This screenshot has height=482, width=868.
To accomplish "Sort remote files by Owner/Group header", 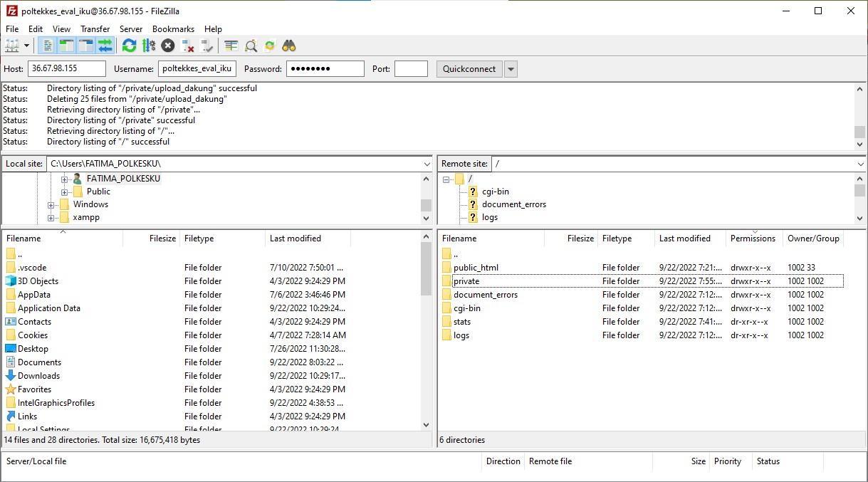I will 813,239.
